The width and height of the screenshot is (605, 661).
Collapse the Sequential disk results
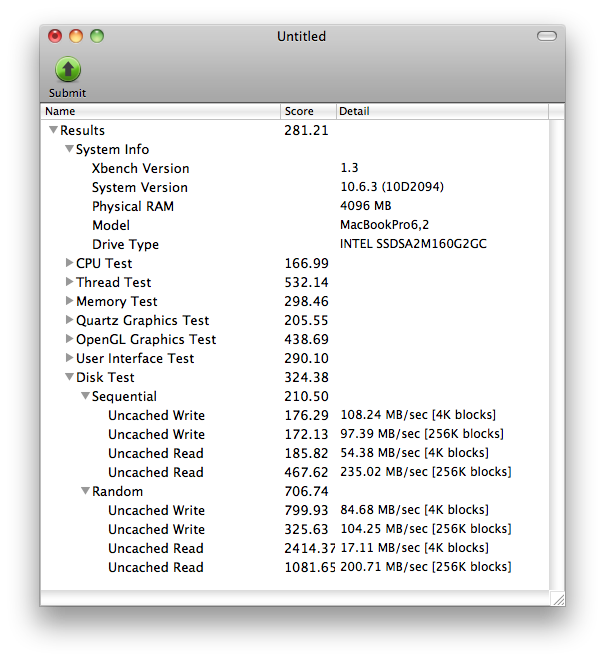point(85,396)
